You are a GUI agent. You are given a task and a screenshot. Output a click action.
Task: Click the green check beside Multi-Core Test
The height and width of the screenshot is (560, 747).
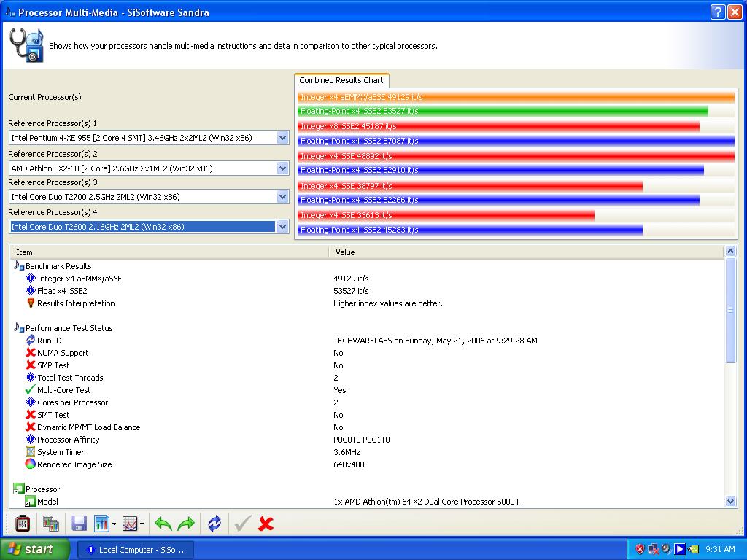(x=31, y=389)
